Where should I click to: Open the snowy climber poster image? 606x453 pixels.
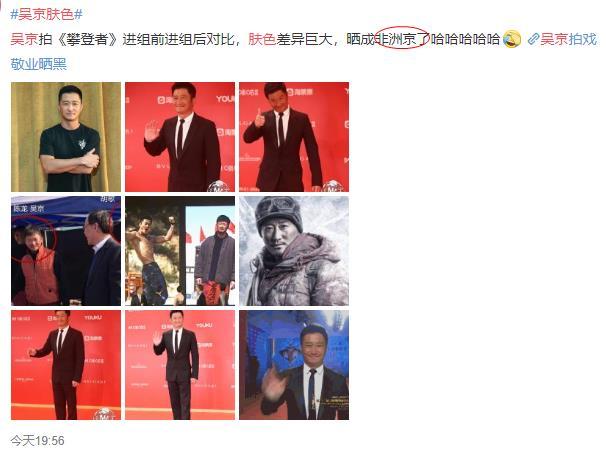point(294,251)
